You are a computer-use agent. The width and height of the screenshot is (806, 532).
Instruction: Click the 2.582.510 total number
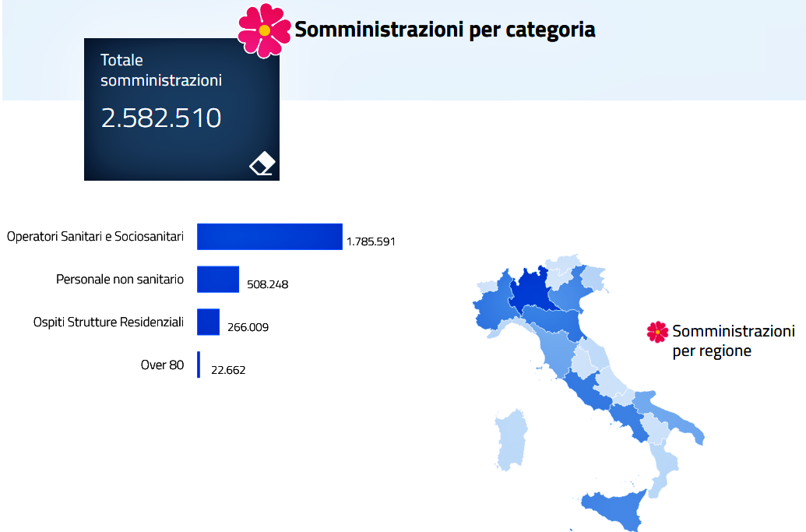click(161, 118)
